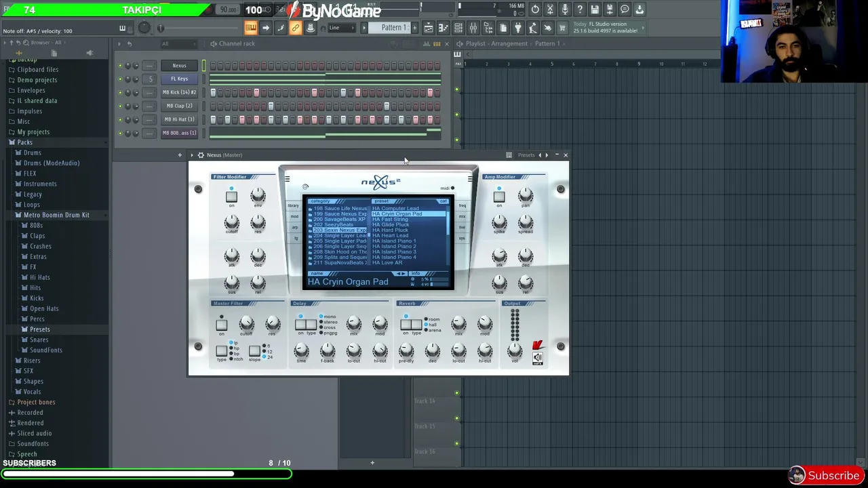
Task: Click the copy pages icon in toolbar
Action: point(503,28)
